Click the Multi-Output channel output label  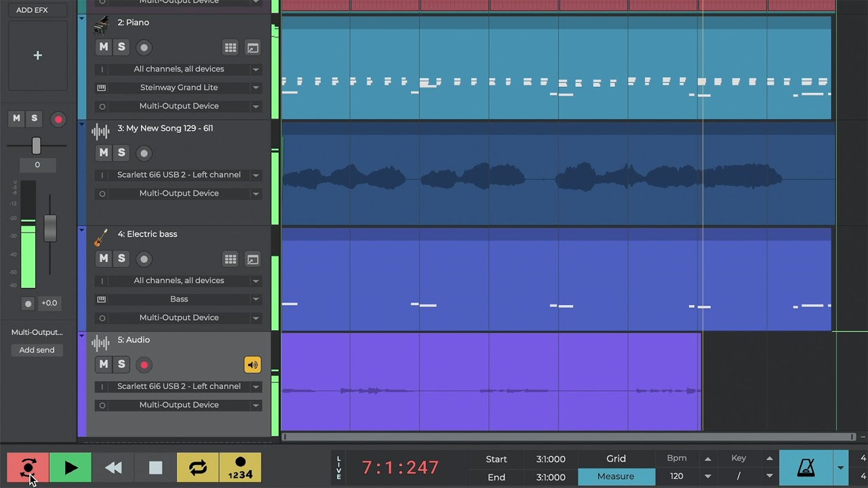(x=37, y=332)
